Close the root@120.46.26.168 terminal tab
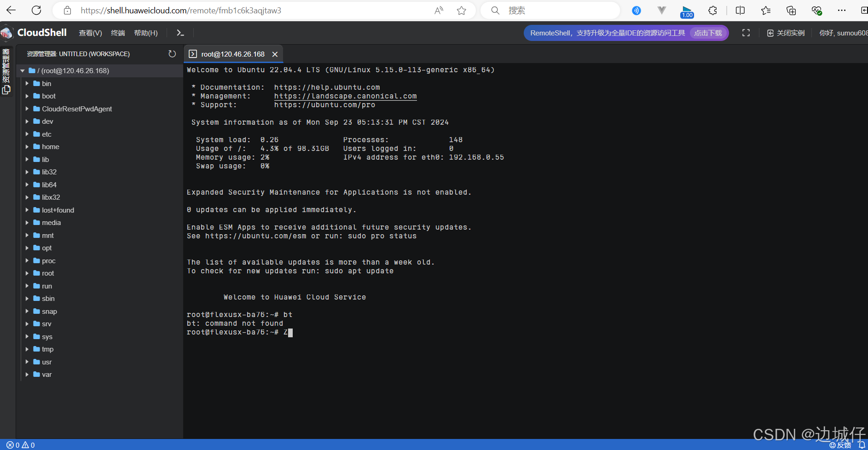The image size is (868, 450). (x=275, y=54)
